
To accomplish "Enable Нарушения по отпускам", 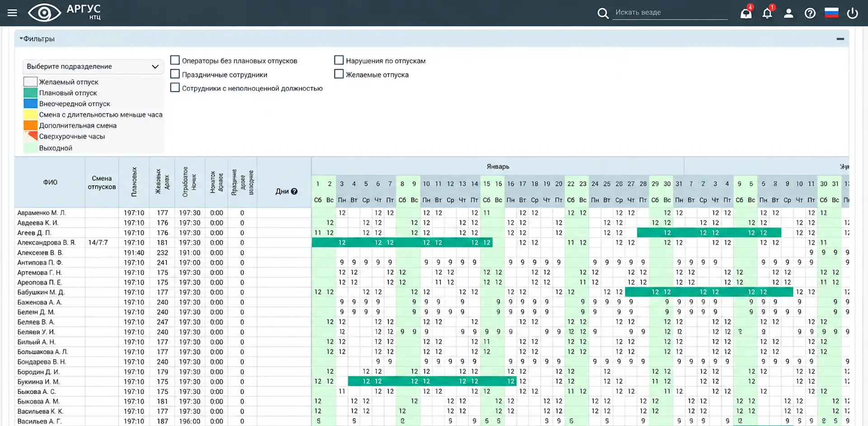I will click(339, 60).
